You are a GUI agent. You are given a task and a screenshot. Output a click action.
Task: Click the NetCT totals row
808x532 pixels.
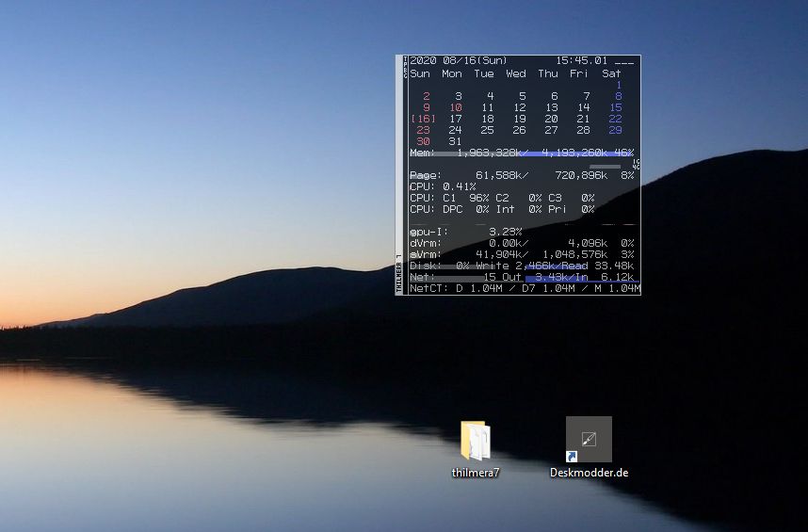pyautogui.click(x=523, y=288)
